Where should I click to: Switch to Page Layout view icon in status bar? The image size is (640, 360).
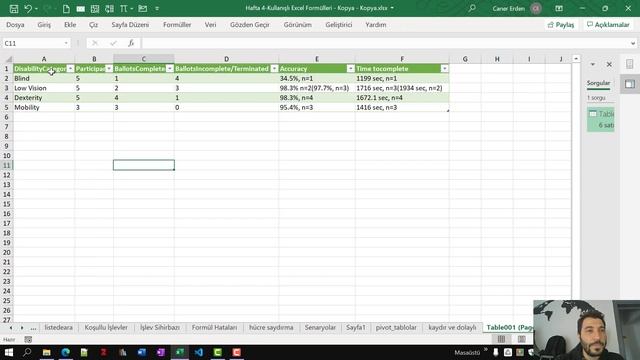[x=522, y=340]
